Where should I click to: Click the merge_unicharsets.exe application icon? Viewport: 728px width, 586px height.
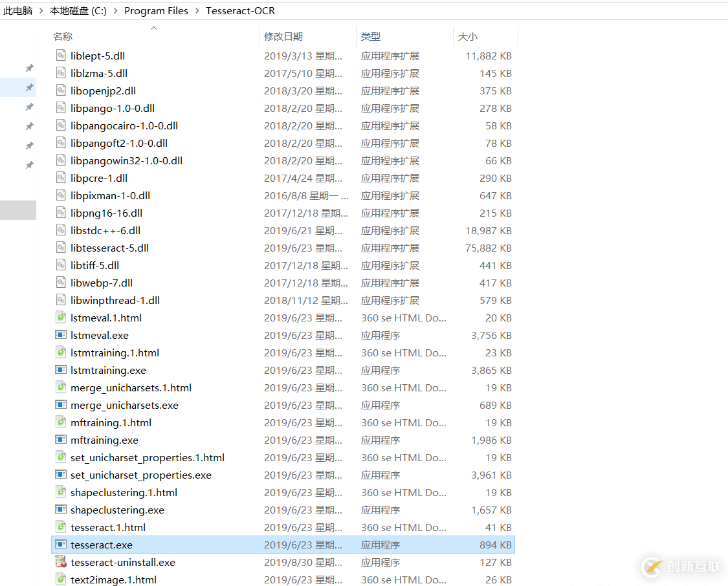click(x=61, y=405)
